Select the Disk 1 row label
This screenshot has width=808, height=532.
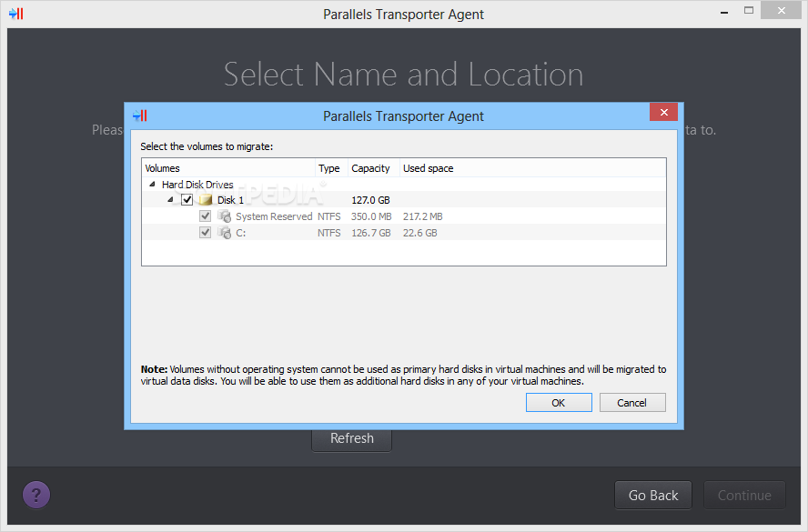(230, 200)
